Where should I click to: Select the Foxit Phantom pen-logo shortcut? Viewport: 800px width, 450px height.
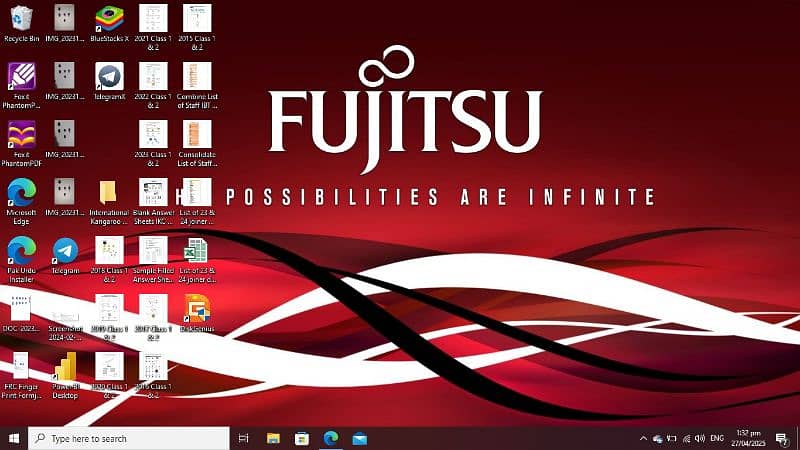[21, 85]
